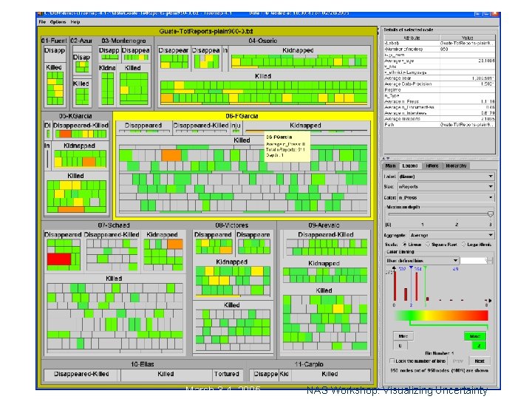This screenshot has width=532, height=399.
Task: Click the Attribute column header
Action: pyautogui.click(x=412, y=38)
